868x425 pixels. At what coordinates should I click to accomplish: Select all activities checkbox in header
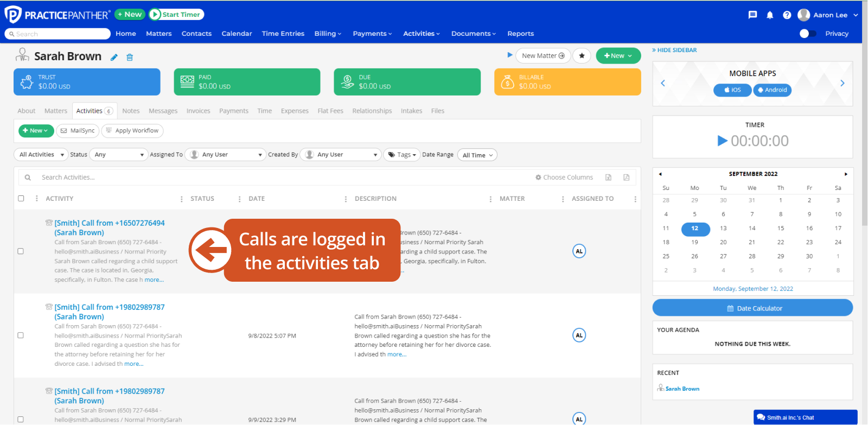[21, 199]
